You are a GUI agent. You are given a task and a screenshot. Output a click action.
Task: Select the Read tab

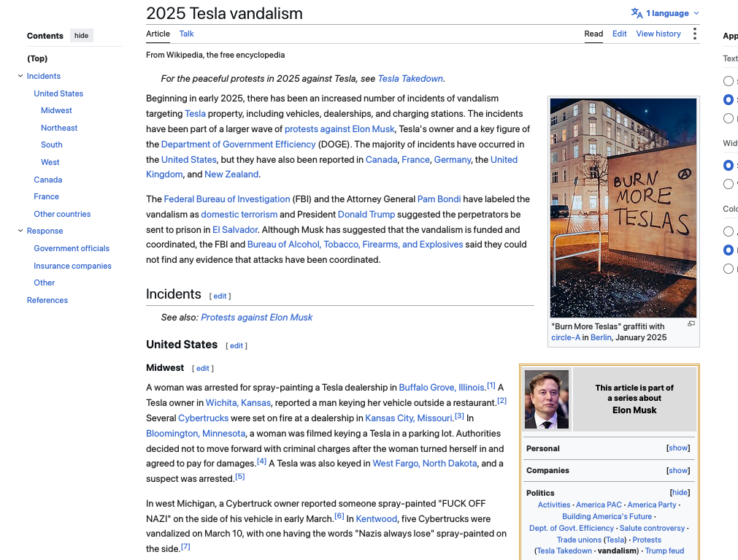[x=593, y=34]
